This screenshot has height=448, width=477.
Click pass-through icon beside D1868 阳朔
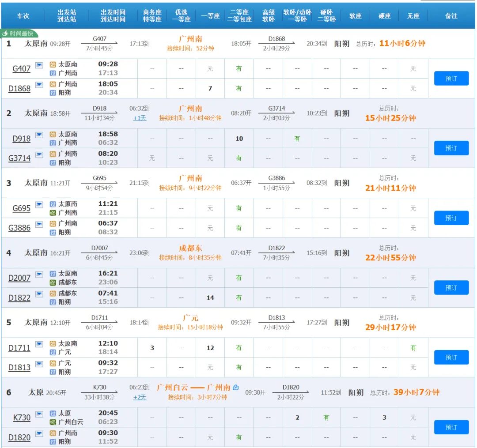(53, 93)
